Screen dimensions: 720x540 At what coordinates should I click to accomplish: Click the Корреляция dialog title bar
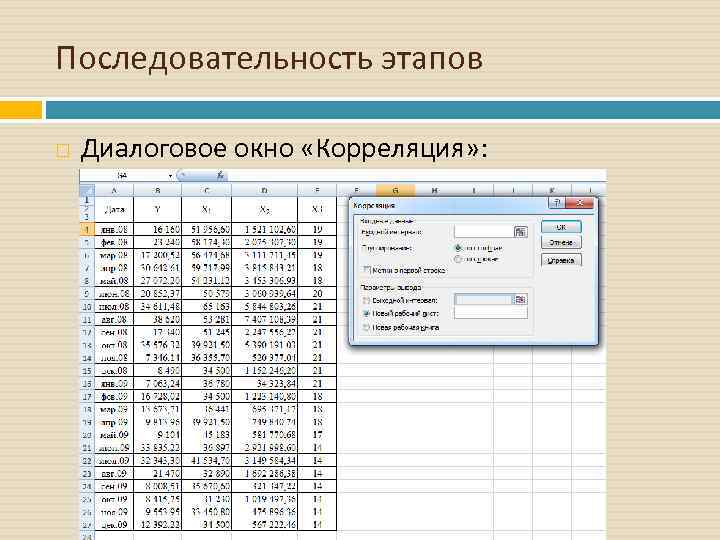[x=450, y=204]
